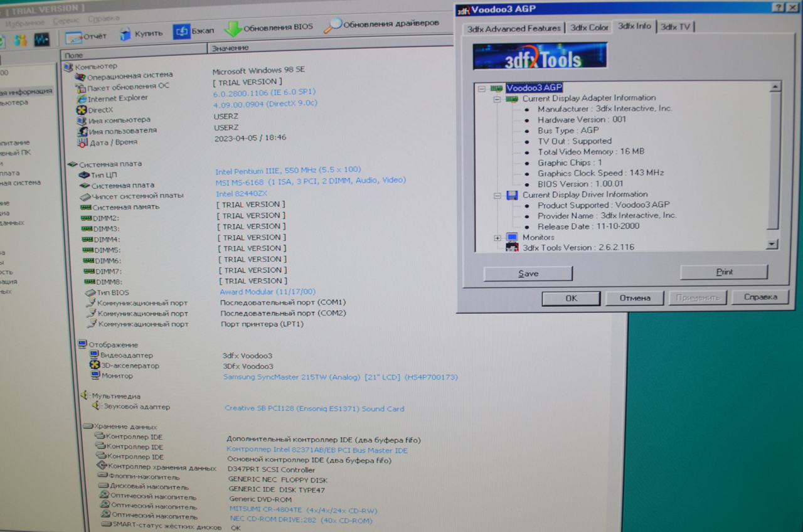The width and height of the screenshot is (803, 532).
Task: Click the Поле column header
Action: tap(134, 54)
